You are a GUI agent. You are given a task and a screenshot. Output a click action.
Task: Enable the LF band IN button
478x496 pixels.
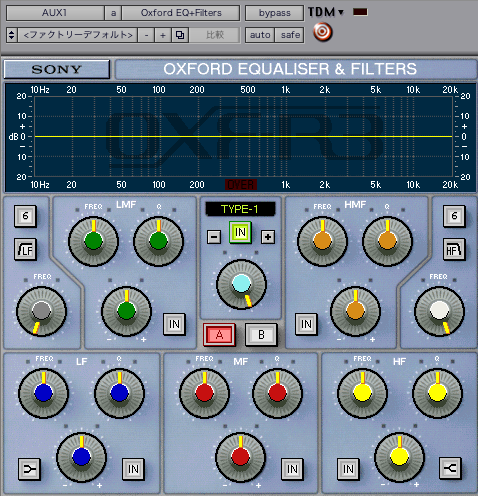point(133,469)
